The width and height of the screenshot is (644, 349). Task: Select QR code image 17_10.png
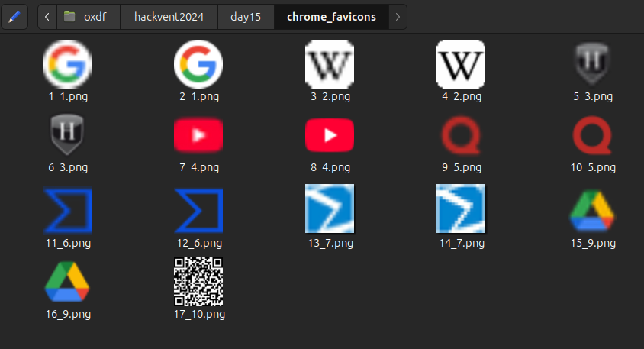198,281
